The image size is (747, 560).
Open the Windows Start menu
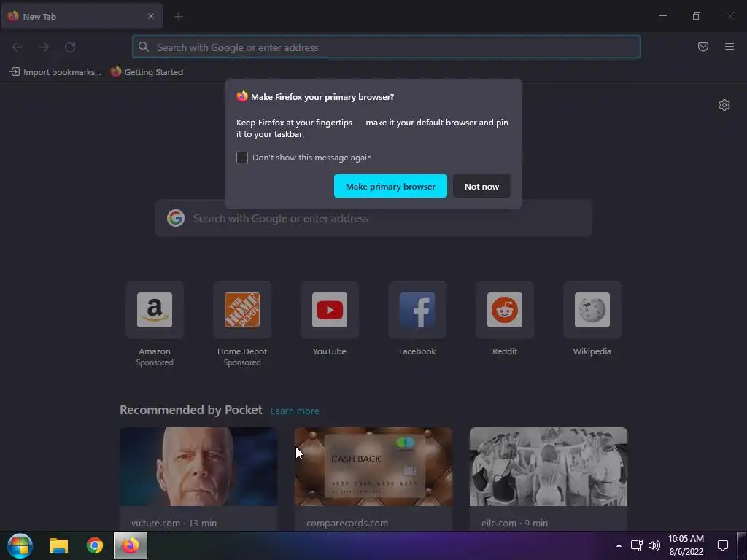click(20, 545)
